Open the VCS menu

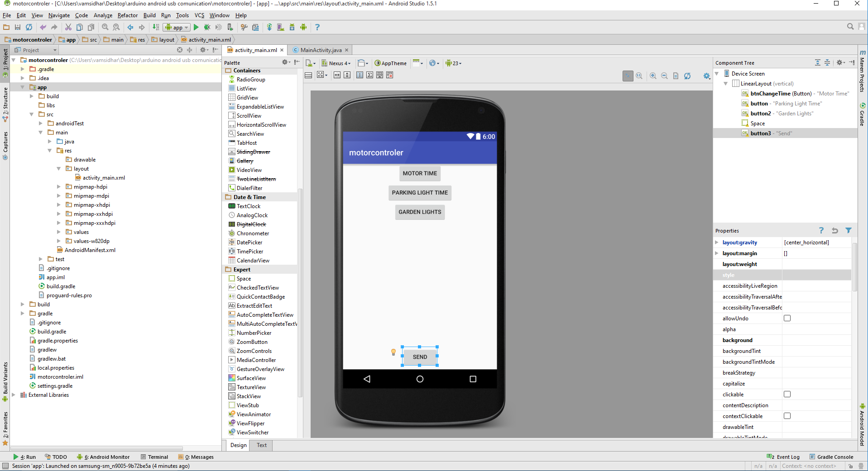tap(199, 15)
